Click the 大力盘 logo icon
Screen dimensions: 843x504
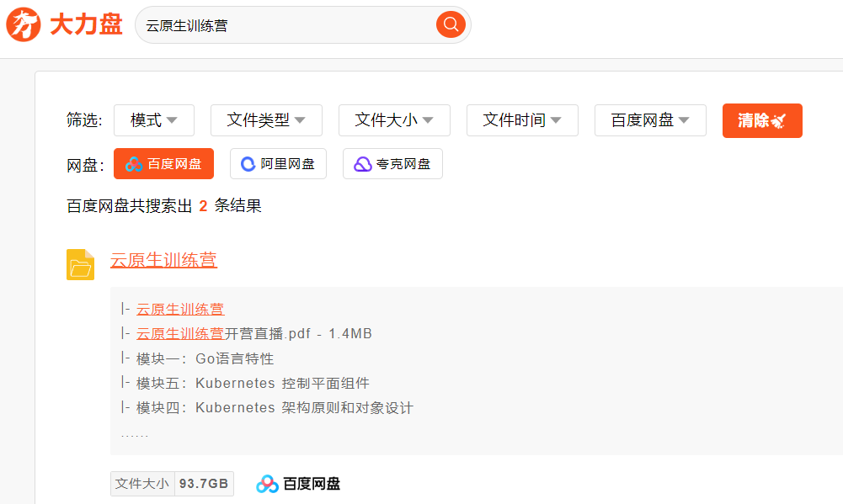point(23,24)
